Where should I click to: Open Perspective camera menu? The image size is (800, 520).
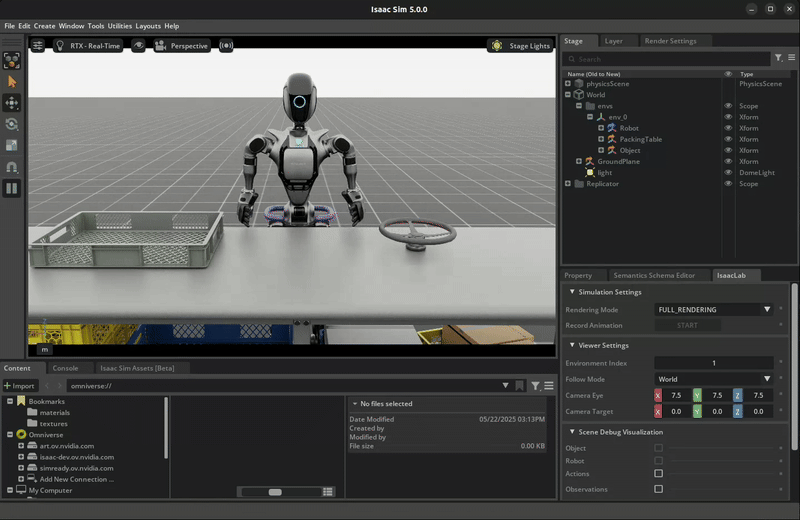coord(182,45)
